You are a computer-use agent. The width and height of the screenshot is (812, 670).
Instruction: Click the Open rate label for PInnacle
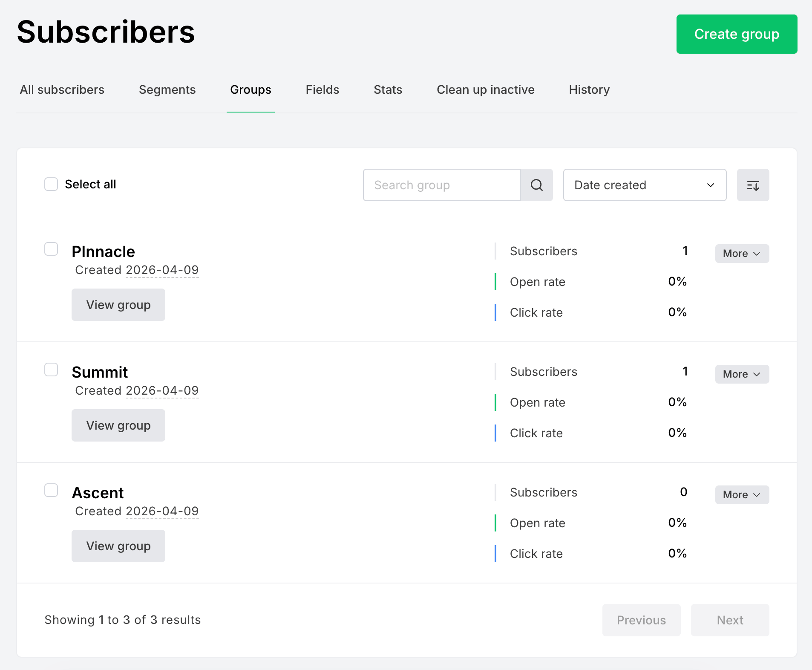[x=538, y=282]
